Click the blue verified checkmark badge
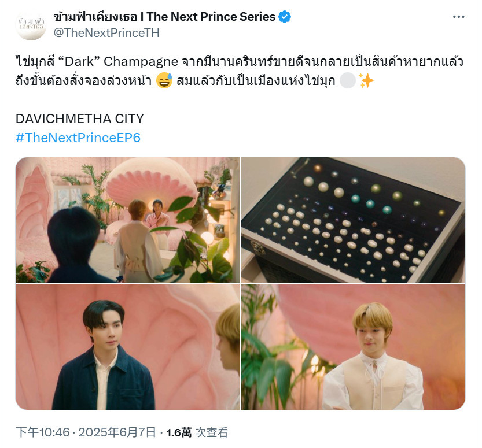Screen dimensions: 482x448 (285, 17)
